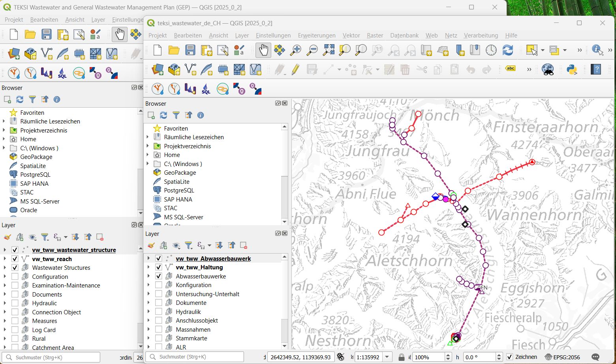Open the Python console
This screenshot has height=364, width=616.
[x=572, y=70]
